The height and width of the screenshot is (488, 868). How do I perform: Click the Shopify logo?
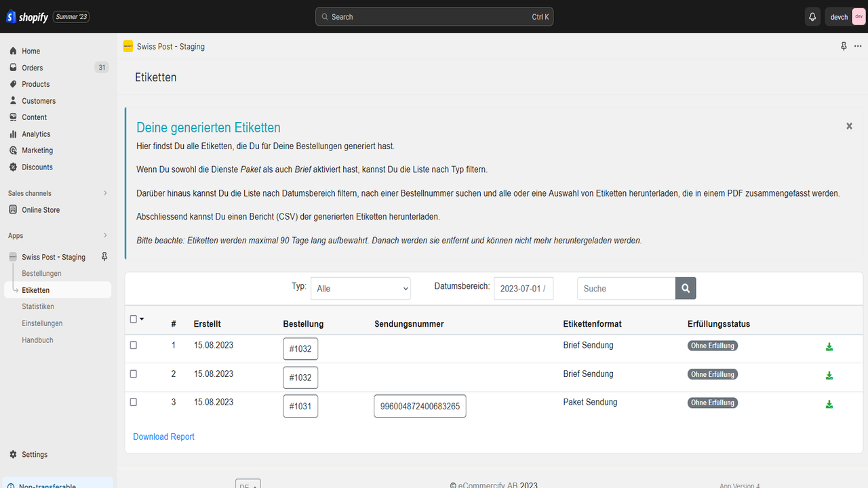pos(27,17)
